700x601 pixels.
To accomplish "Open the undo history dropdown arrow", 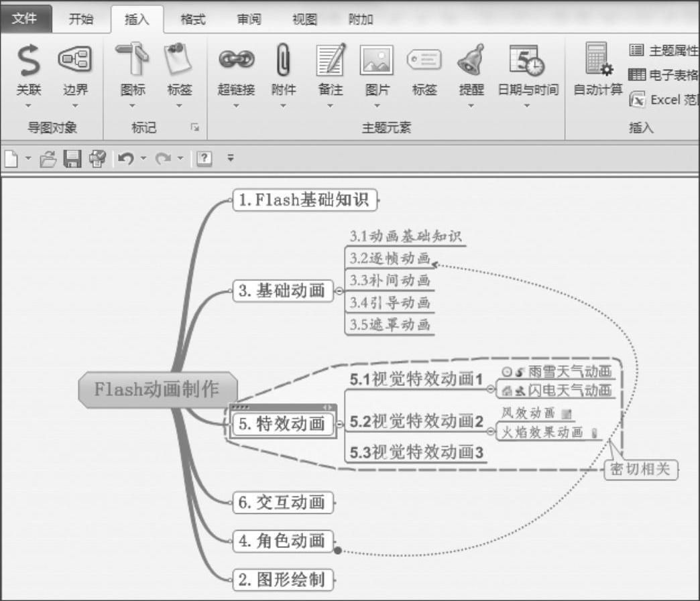I will pos(143,158).
